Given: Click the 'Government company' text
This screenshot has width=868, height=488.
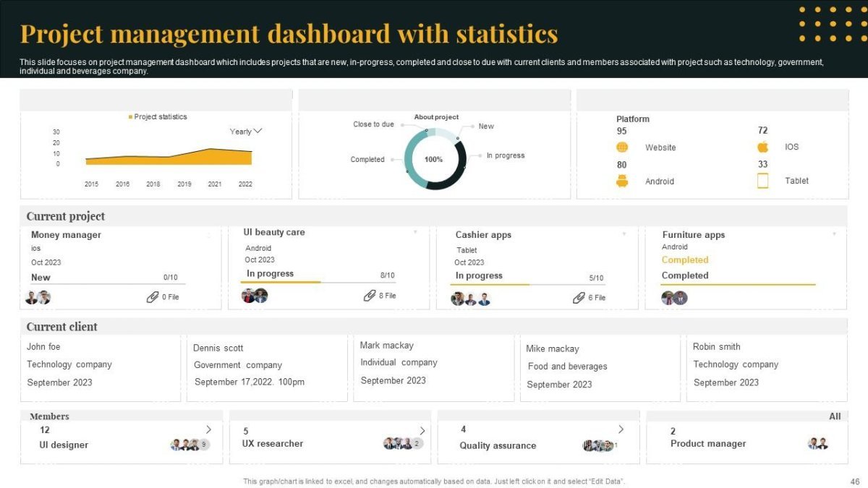Looking at the screenshot, I should pos(238,365).
